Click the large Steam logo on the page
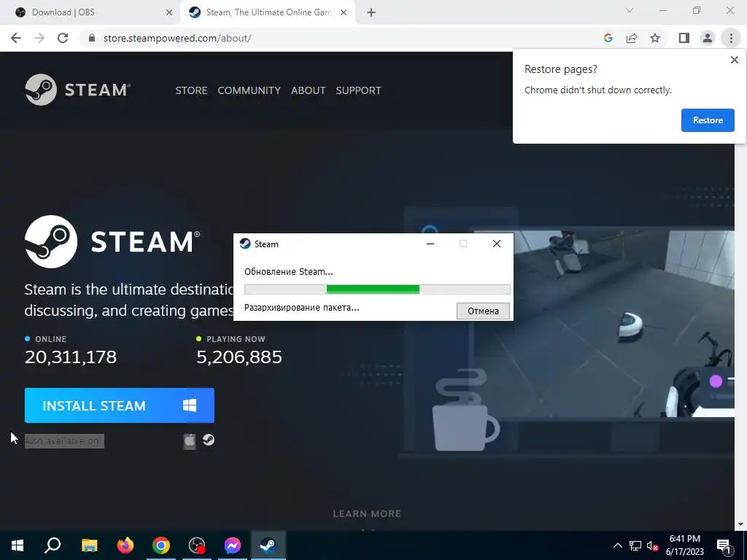 click(112, 241)
